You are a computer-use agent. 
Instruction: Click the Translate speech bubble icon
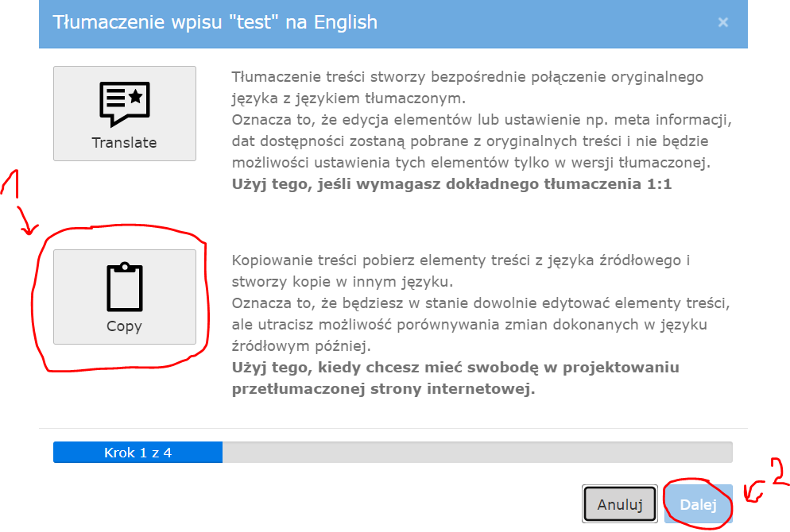click(x=124, y=103)
